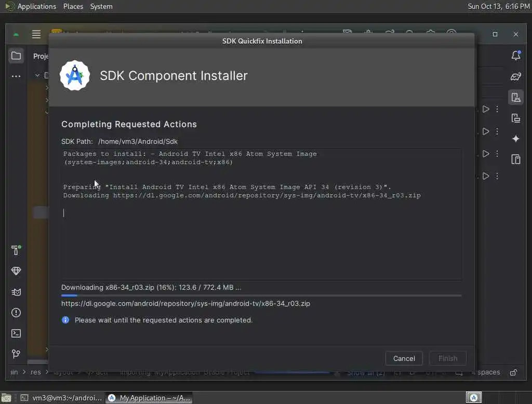Screen dimensions: 532x404
Task: Open the Project tool window folder icon
Action: tap(16, 56)
